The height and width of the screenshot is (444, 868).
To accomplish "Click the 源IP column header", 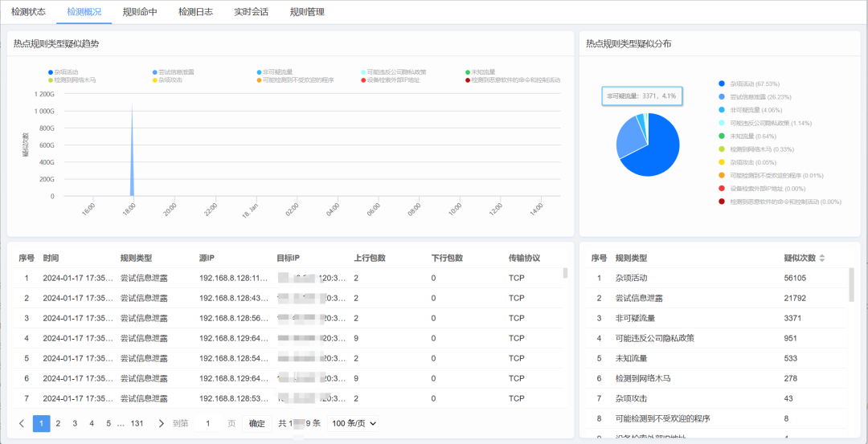I will click(207, 259).
